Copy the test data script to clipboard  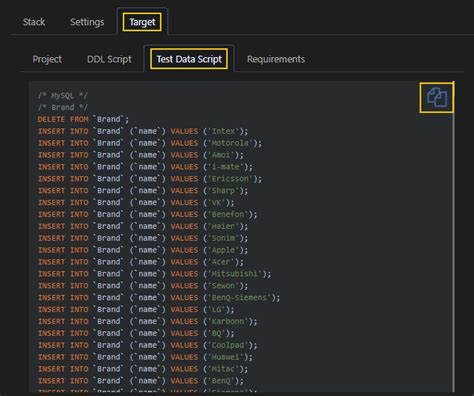pyautogui.click(x=437, y=97)
